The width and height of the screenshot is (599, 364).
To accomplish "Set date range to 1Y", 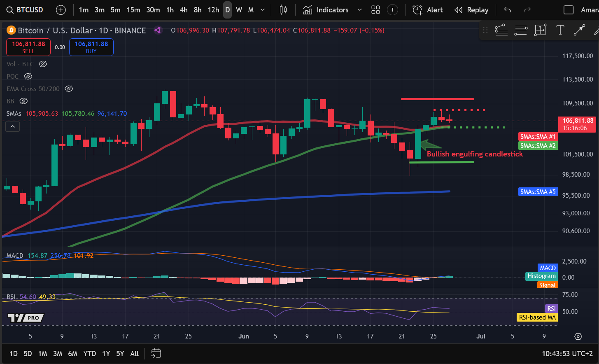I will (x=106, y=354).
